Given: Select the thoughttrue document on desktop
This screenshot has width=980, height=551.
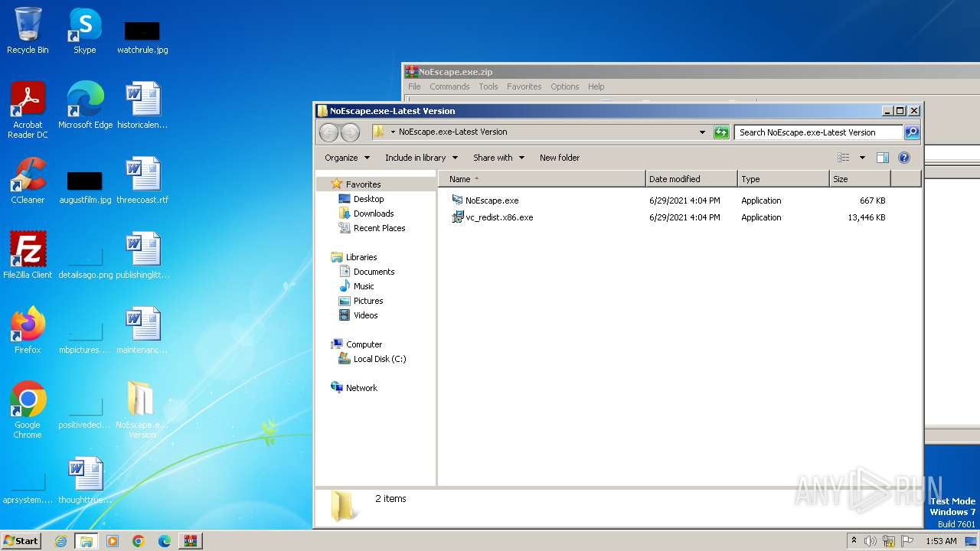Looking at the screenshot, I should click(x=85, y=480).
